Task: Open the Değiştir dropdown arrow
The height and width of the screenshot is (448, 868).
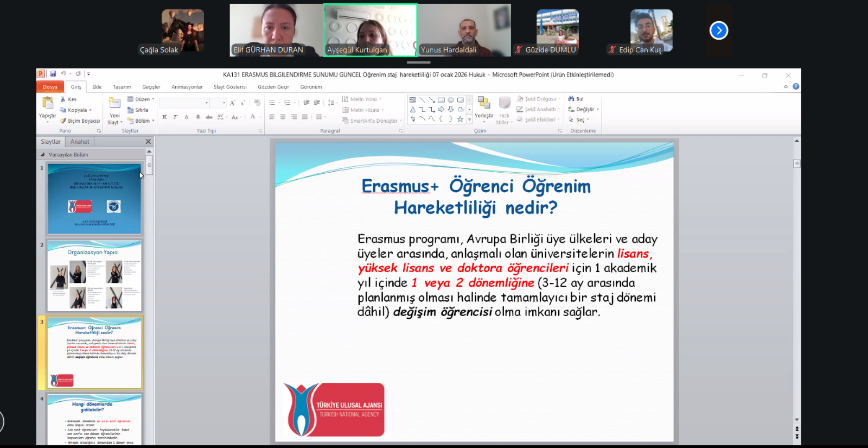Action: pyautogui.click(x=598, y=109)
